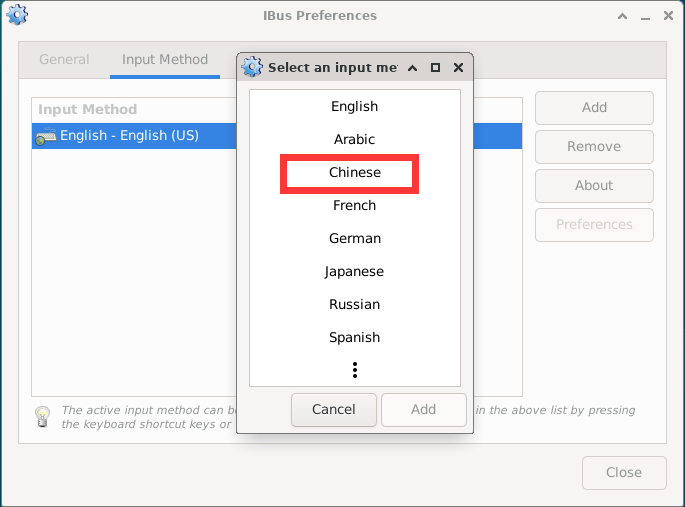Screen dimensions: 685x507
Task: Select Chinese in the language list
Action: tap(355, 173)
